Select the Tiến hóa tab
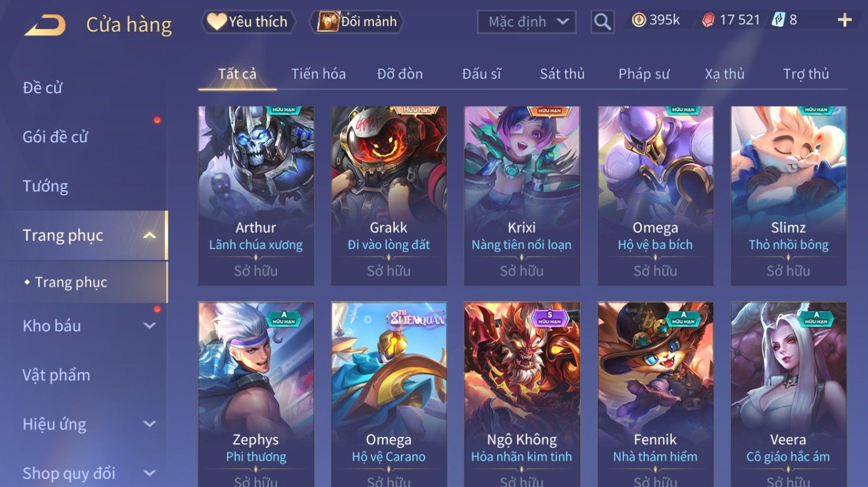This screenshot has width=868, height=487. [x=318, y=74]
